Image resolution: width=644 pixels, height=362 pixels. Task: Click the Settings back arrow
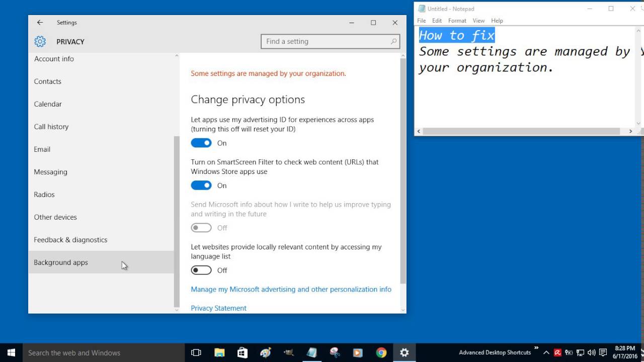pyautogui.click(x=40, y=23)
